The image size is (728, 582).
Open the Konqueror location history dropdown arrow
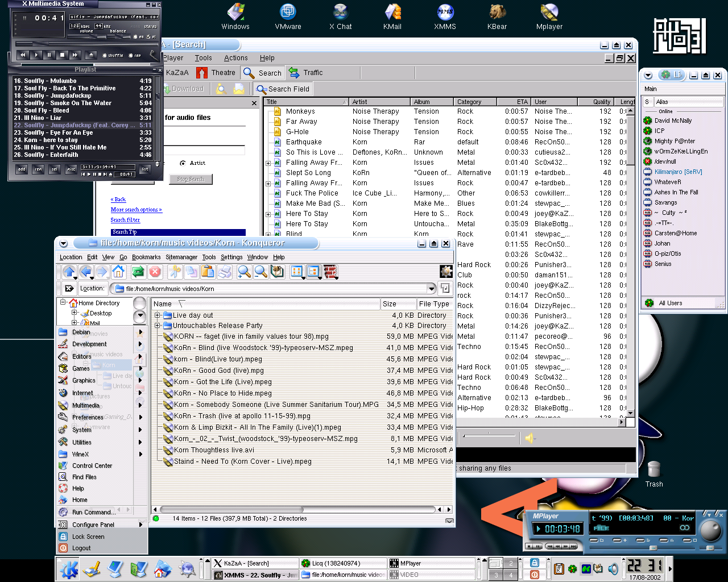click(432, 288)
